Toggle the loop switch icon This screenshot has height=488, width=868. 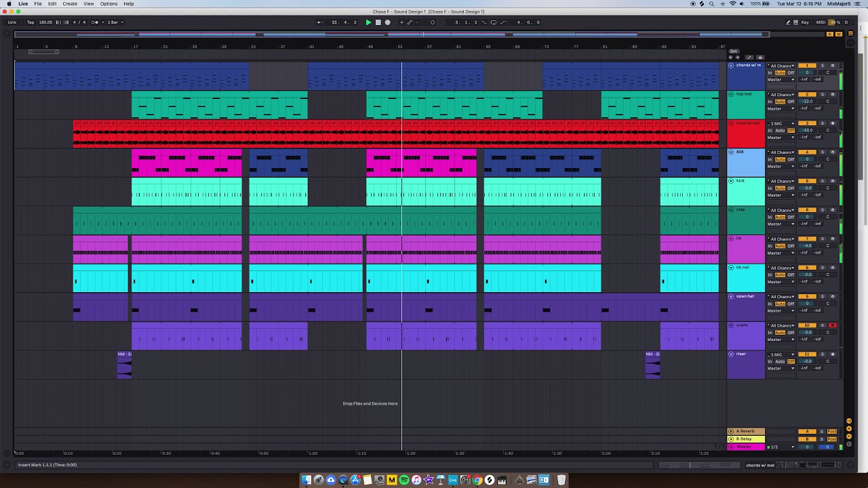(493, 22)
